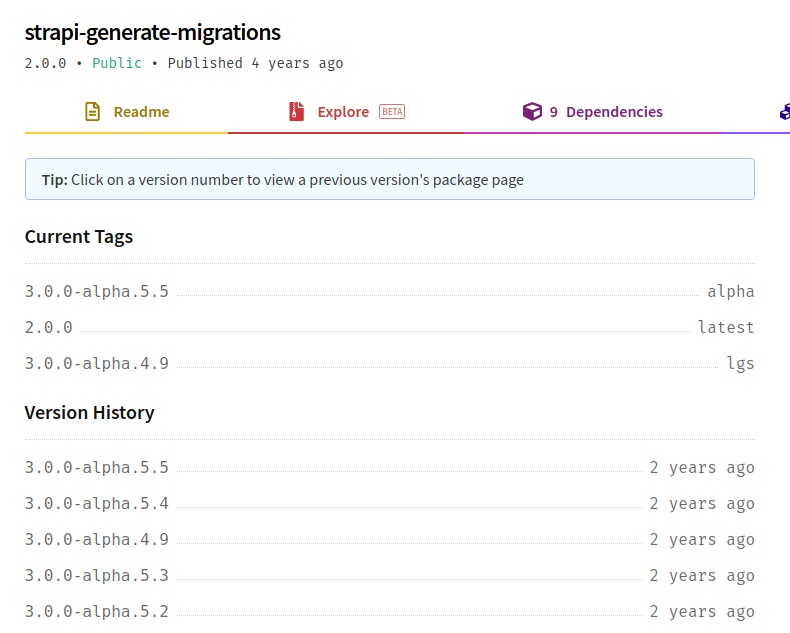
Task: Switch to the Explore tab
Action: pos(346,112)
